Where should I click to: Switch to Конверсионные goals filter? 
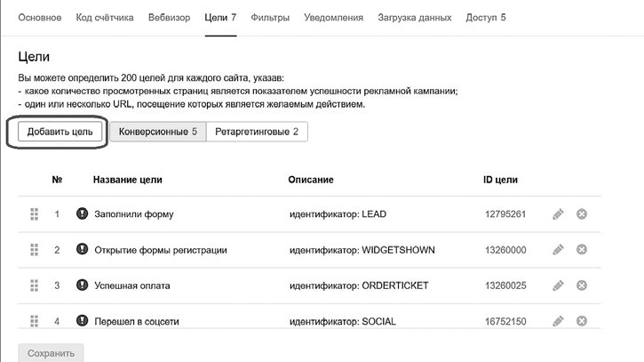pos(158,132)
